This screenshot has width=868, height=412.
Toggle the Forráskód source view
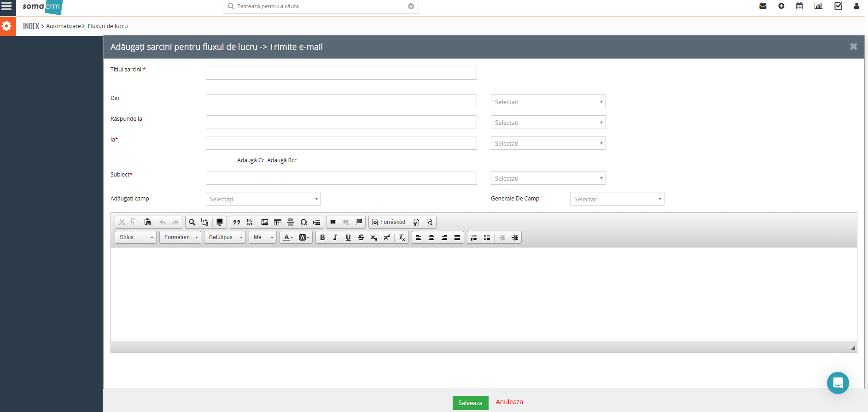click(x=389, y=222)
